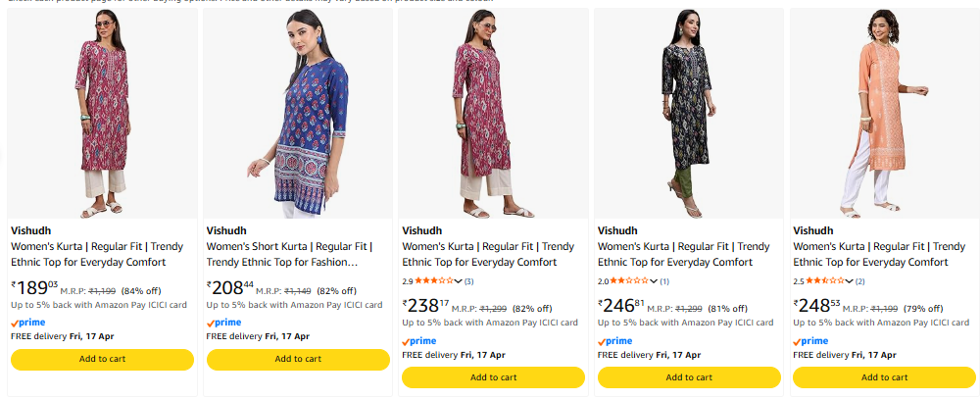Open blue Women's Short Kurta product image
The height and width of the screenshot is (400, 980).
(x=297, y=113)
